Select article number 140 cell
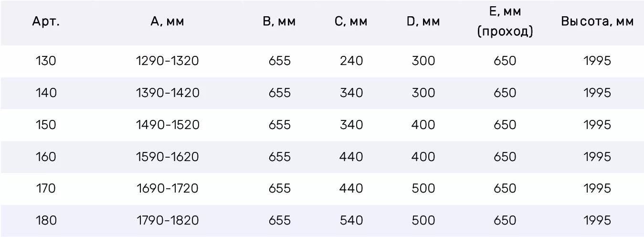The width and height of the screenshot is (644, 237). [46, 93]
